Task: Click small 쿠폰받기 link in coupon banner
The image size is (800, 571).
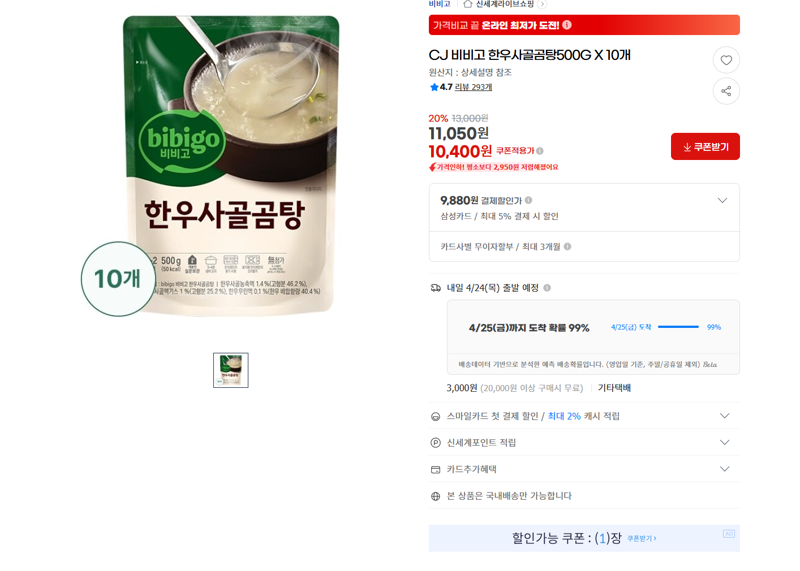Action: 642,538
